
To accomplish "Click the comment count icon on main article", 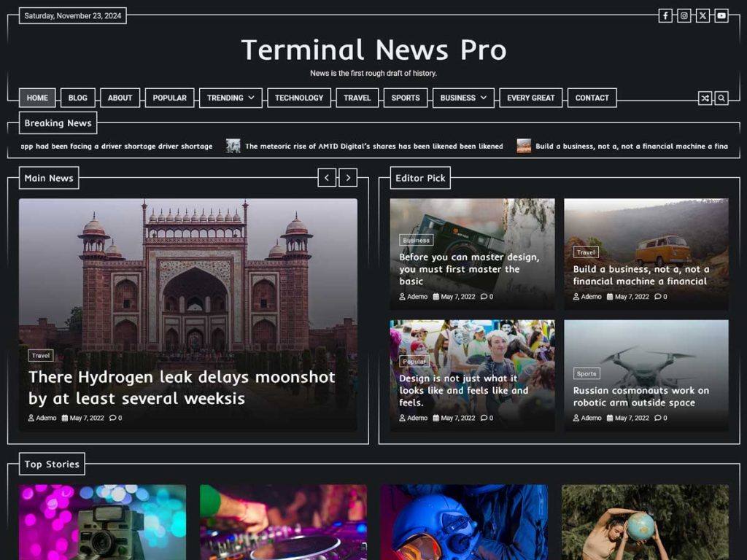I will pyautogui.click(x=113, y=418).
